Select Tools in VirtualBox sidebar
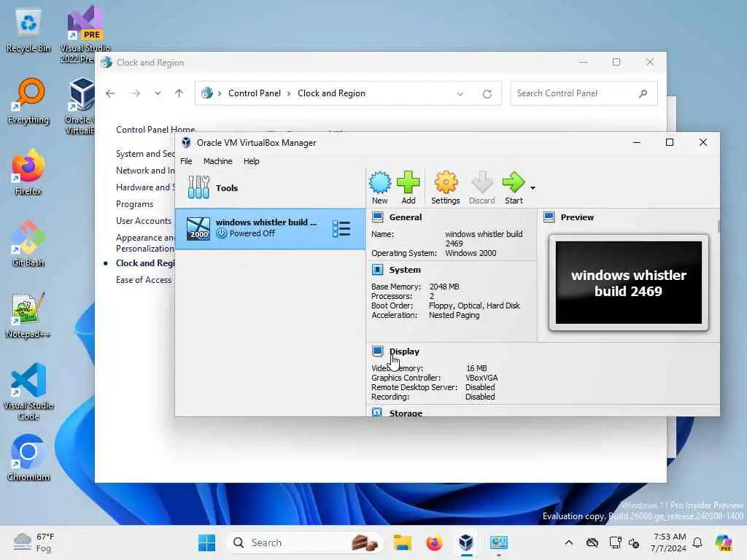Screen dimensions: 747x560 [x=270, y=187]
